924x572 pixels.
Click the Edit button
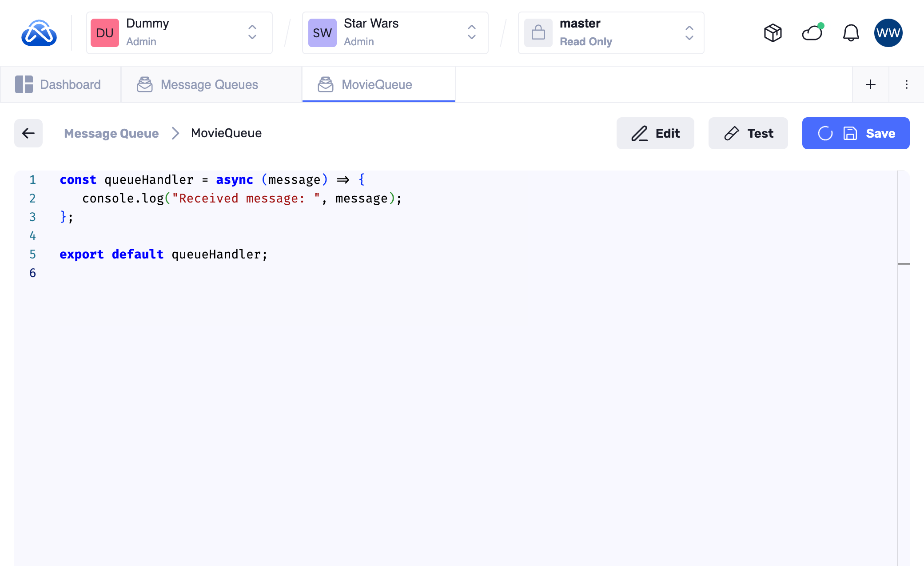click(655, 133)
